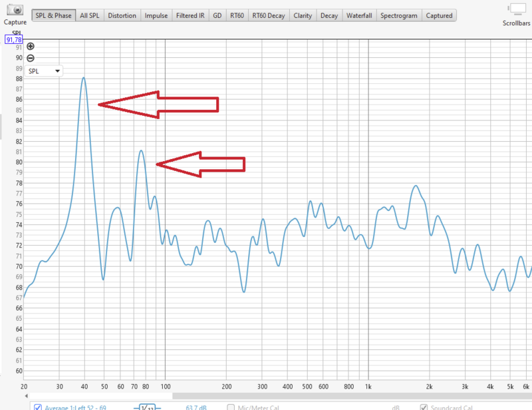Open the Distortion tab

coord(122,15)
